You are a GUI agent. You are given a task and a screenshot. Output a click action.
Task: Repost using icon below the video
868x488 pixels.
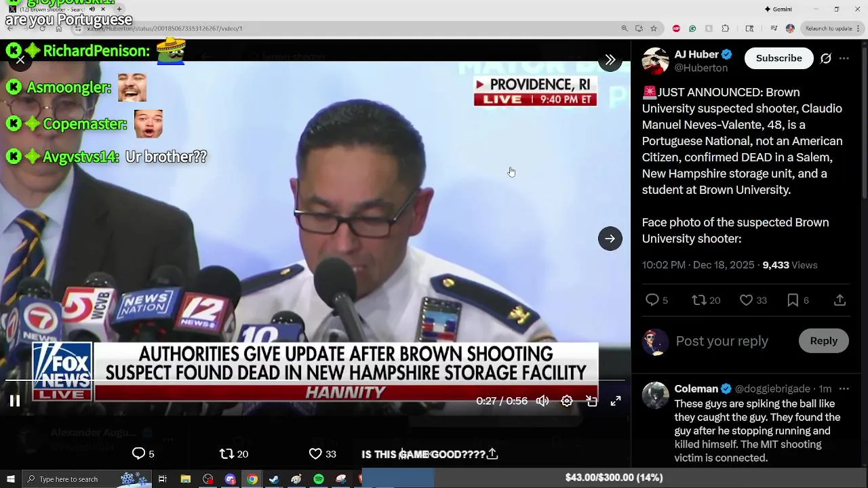(227, 453)
